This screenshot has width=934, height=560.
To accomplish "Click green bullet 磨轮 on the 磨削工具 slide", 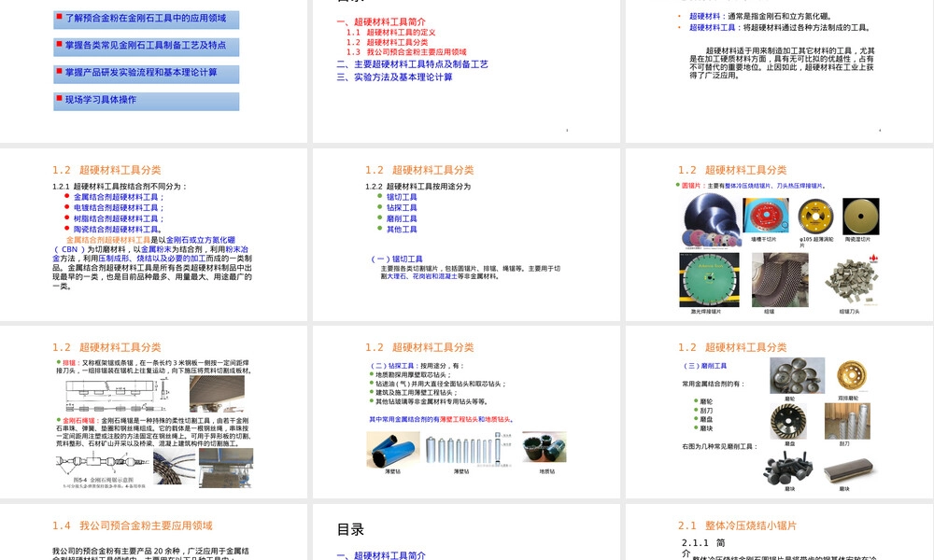I will (x=706, y=401).
